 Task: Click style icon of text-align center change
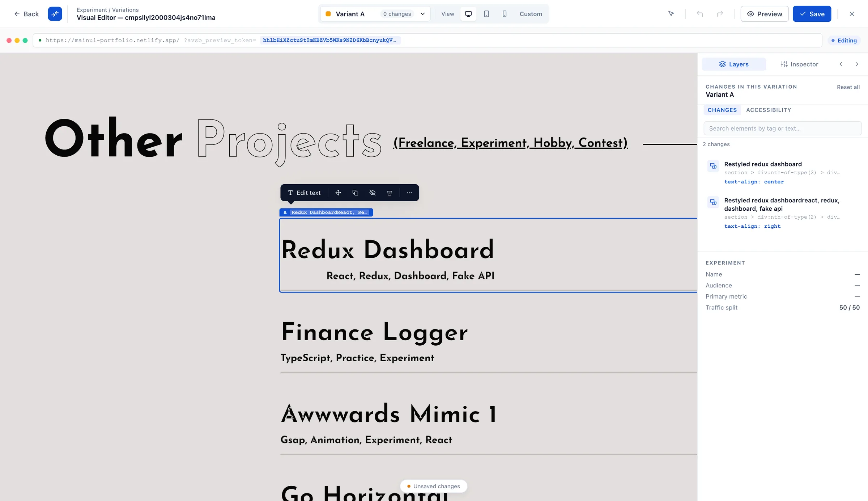pyautogui.click(x=713, y=166)
